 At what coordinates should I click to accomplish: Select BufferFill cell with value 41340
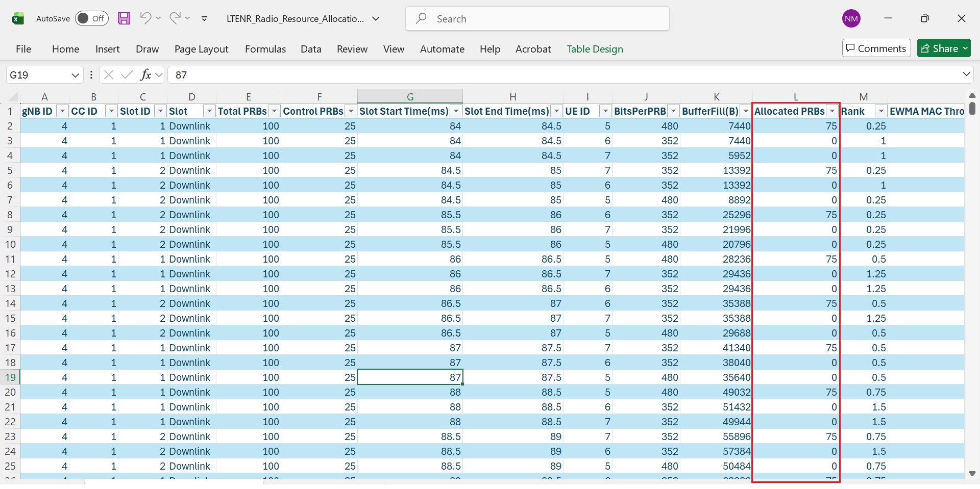pyautogui.click(x=717, y=348)
